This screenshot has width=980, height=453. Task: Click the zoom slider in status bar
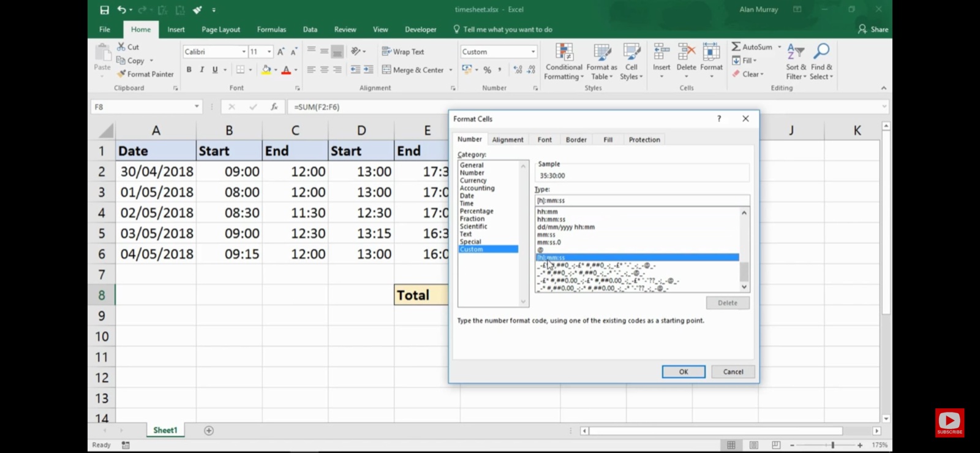[x=832, y=445]
